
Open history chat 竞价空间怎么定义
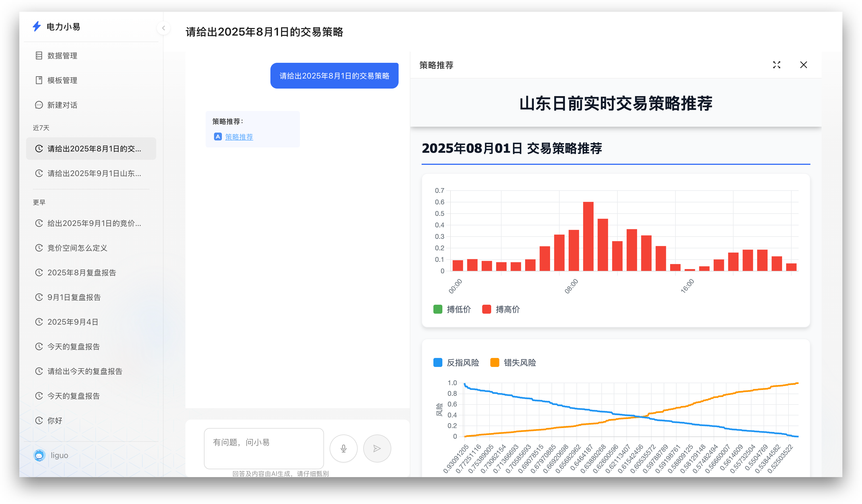[x=77, y=248]
